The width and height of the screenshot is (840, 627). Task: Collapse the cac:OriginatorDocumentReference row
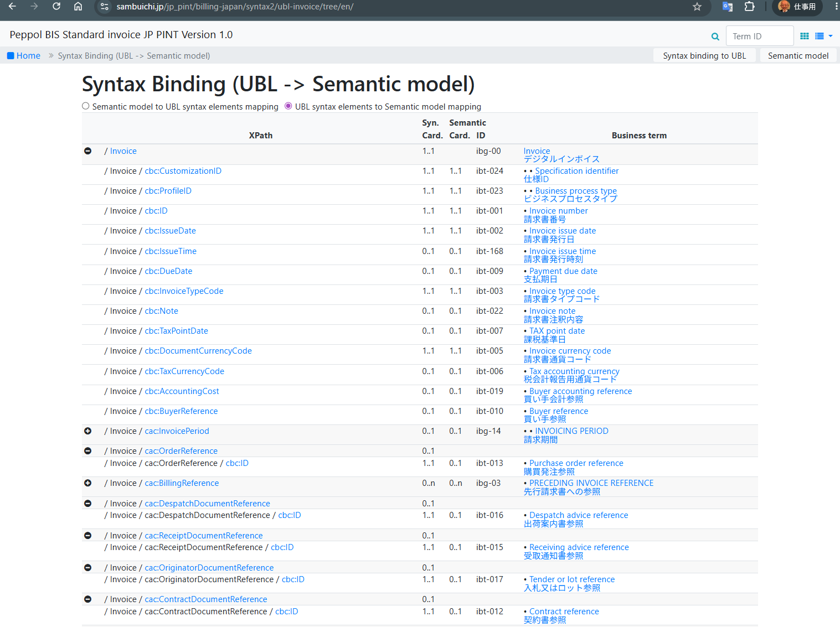coord(87,568)
